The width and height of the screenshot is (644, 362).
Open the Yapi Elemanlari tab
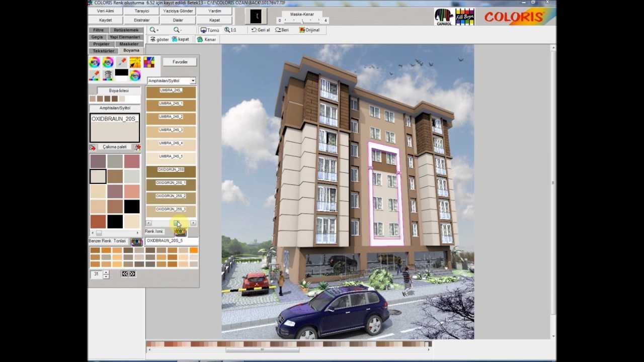coord(125,37)
